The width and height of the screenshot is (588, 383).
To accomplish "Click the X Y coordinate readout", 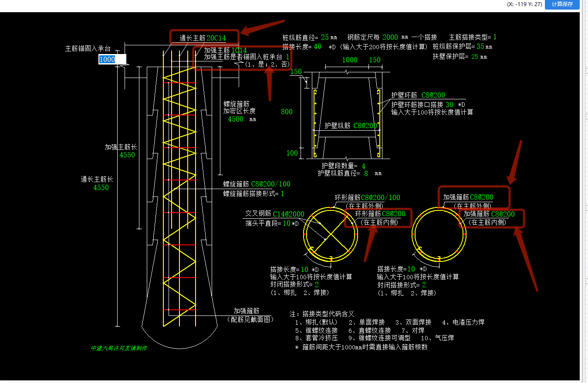I will (x=524, y=4).
